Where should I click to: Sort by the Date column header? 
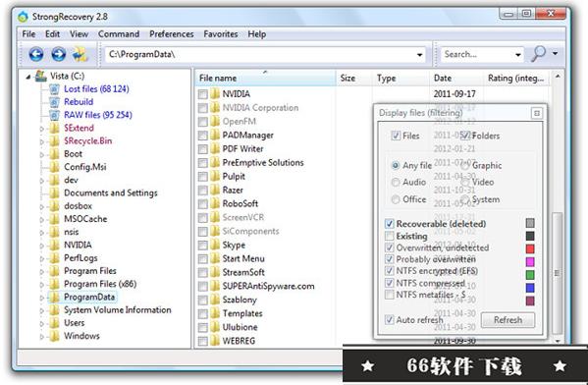tap(456, 78)
